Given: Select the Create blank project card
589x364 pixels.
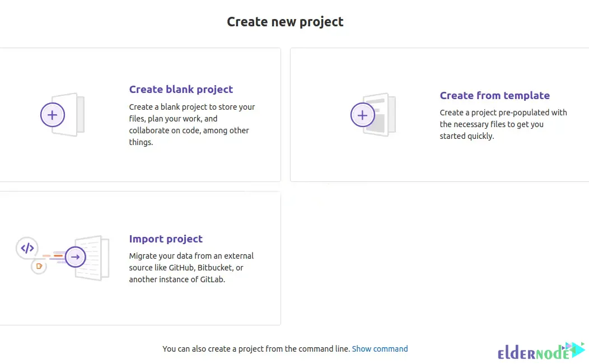Looking at the screenshot, I should point(140,115).
